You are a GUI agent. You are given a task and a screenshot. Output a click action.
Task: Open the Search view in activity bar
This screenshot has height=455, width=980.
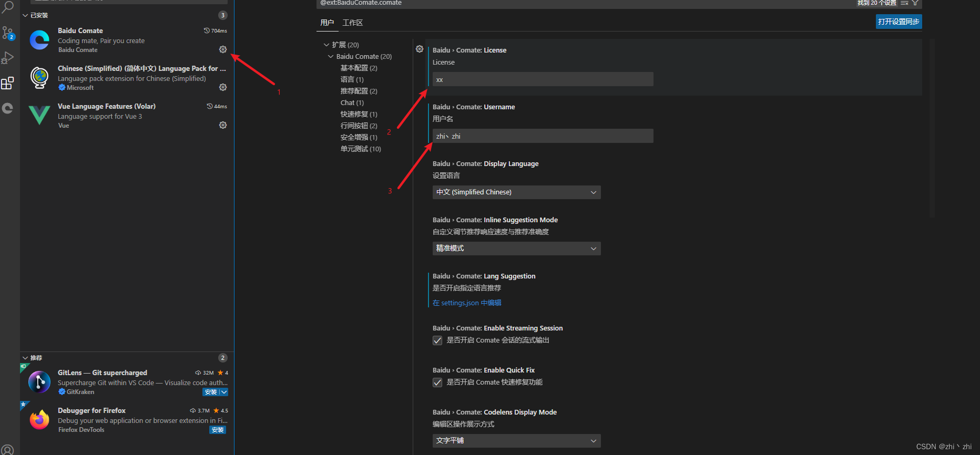[7, 7]
